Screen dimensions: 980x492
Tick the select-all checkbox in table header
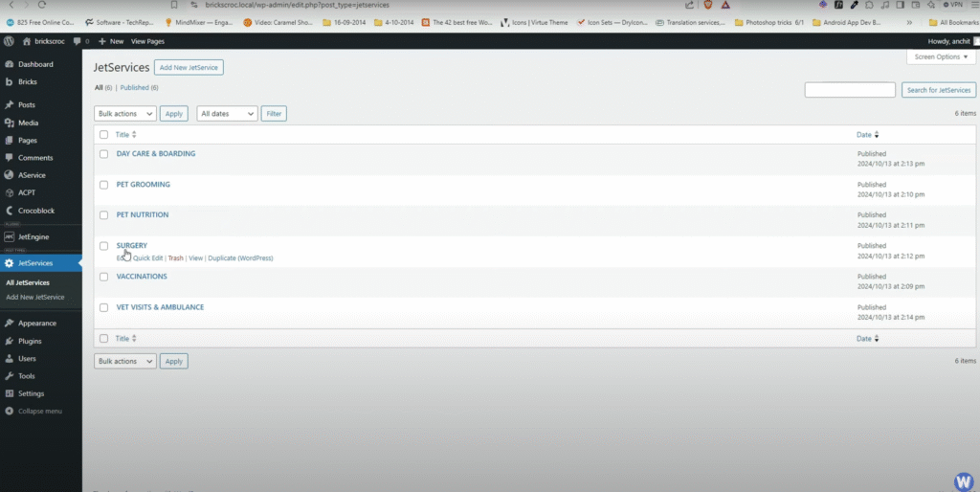pos(103,134)
